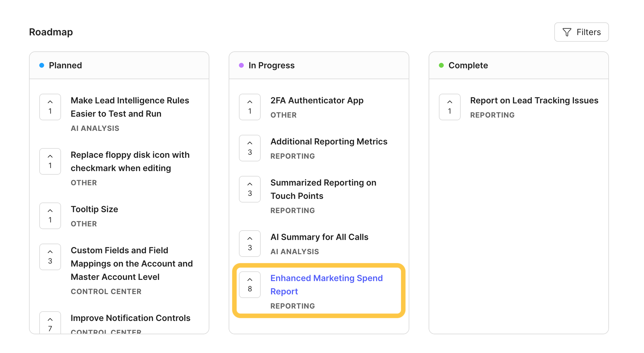Upvote Custom Fields and Field Mappings
644x353 pixels.
point(50,257)
